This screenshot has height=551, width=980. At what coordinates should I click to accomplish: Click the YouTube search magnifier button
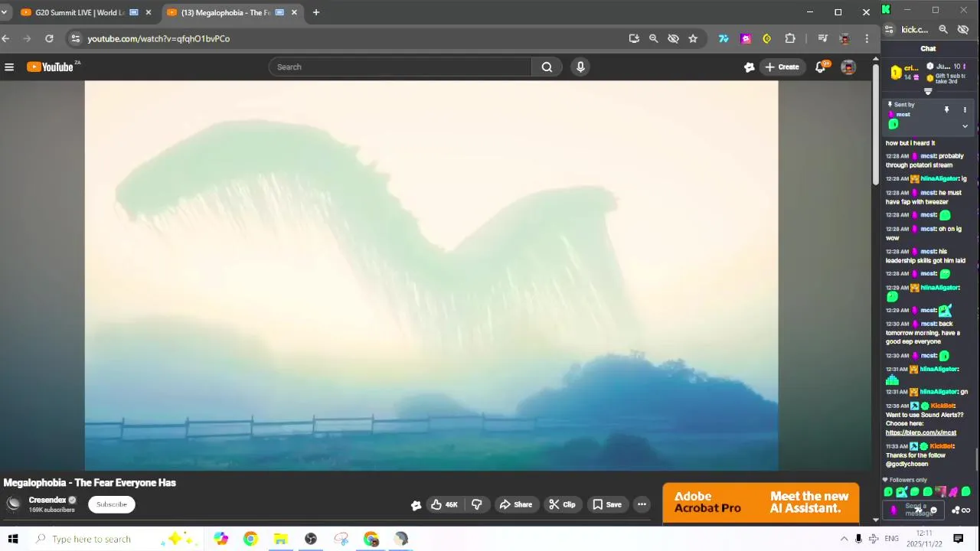tap(547, 67)
